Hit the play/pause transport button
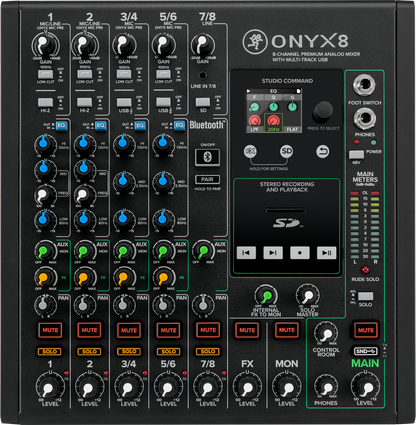This screenshot has height=425, width=416. click(x=326, y=253)
